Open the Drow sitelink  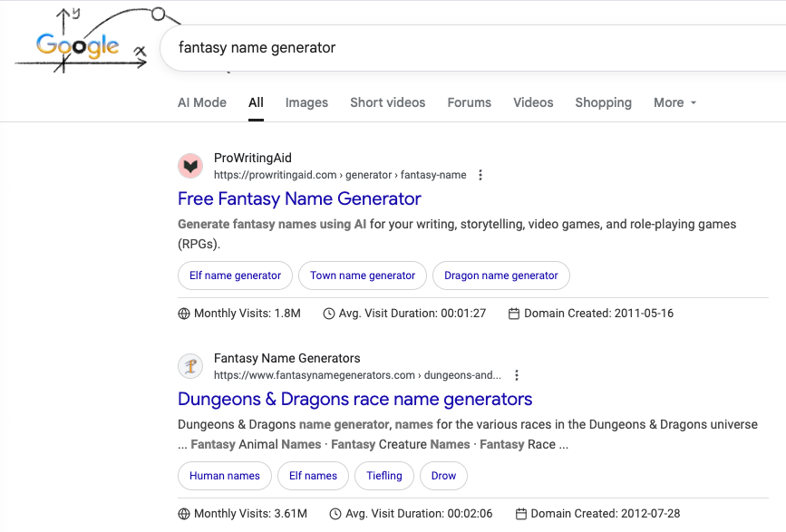[443, 476]
